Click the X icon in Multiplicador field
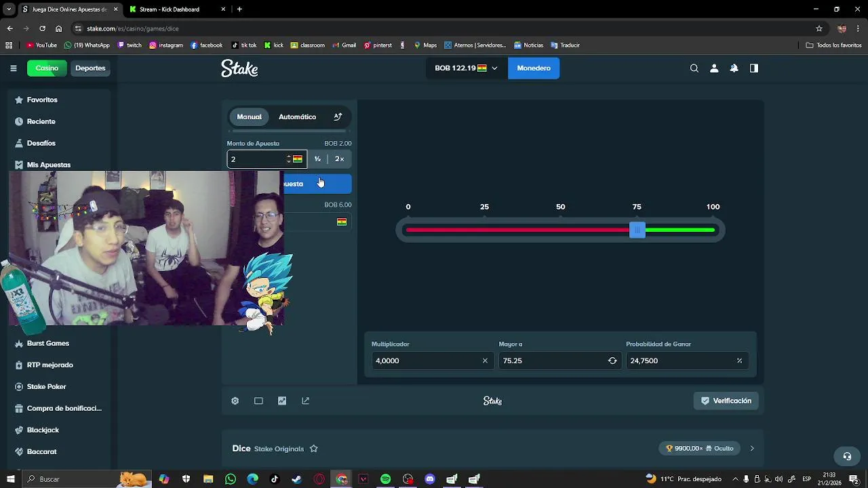The width and height of the screenshot is (868, 488). pyautogui.click(x=485, y=361)
